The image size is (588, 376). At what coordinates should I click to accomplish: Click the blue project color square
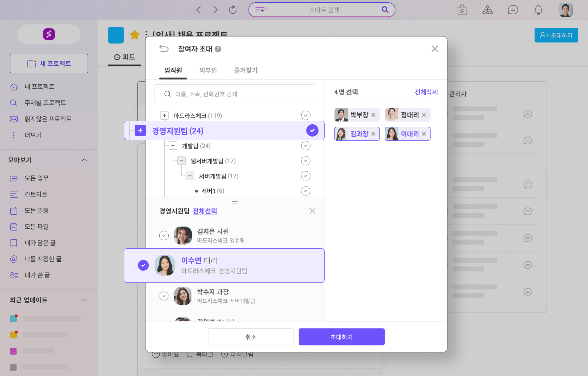point(116,35)
